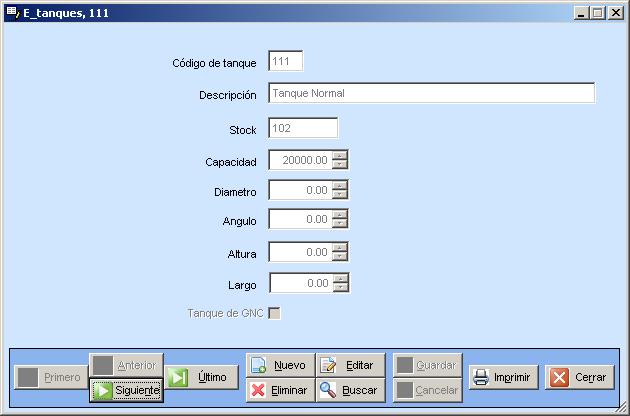Increase Angulo with the up arrow
Screen dimensions: 630x416
point(340,215)
